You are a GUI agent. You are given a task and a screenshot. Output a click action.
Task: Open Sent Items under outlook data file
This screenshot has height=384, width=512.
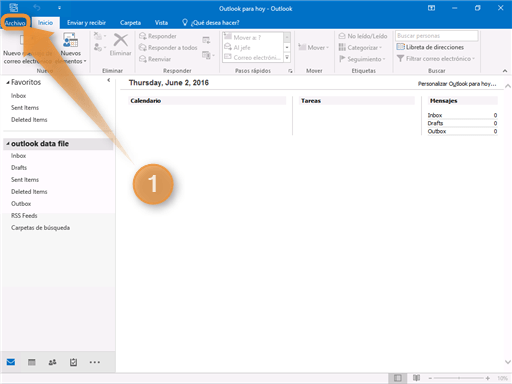pyautogui.click(x=25, y=180)
